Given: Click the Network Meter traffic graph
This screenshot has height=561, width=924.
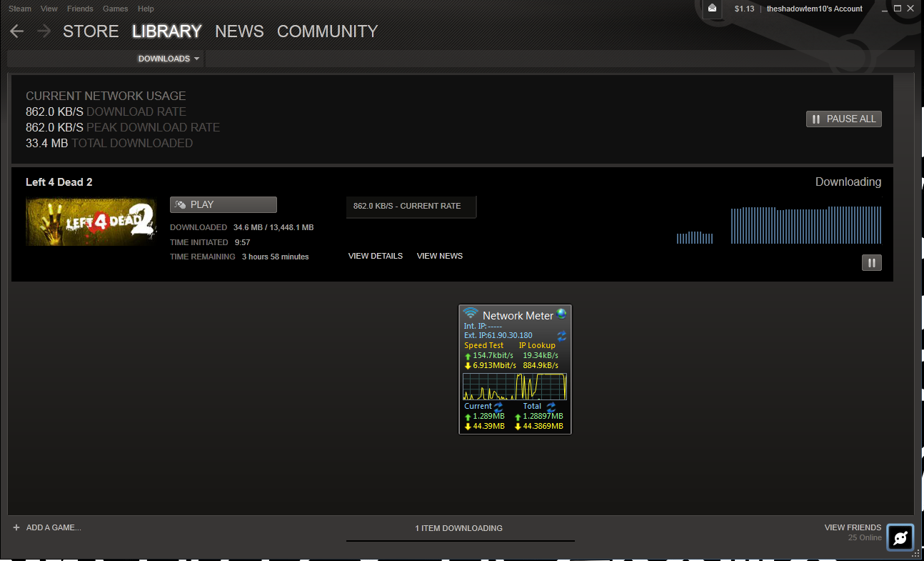Looking at the screenshot, I should pyautogui.click(x=515, y=387).
